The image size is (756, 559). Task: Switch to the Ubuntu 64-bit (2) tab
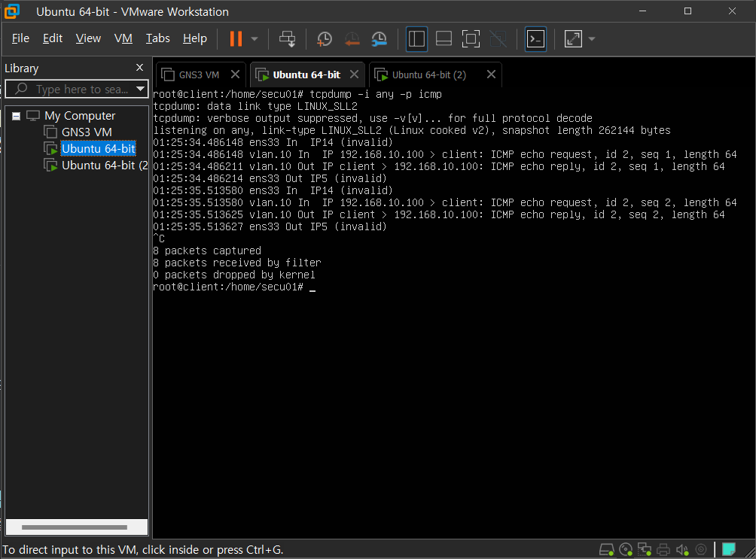point(429,74)
